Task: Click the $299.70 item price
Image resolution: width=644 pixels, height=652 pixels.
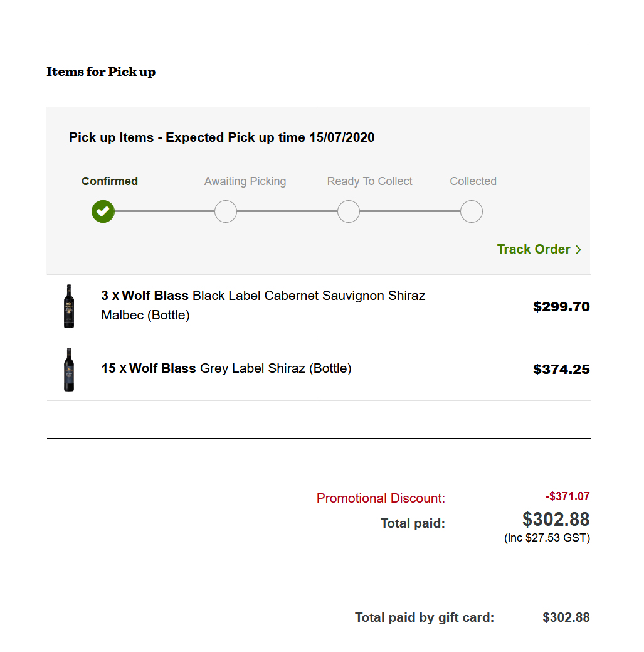Action: pos(561,306)
